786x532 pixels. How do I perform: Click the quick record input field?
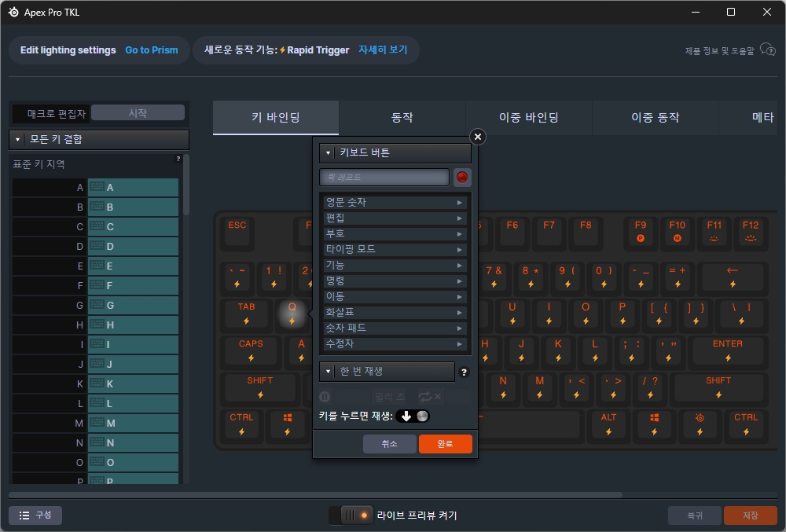[384, 177]
